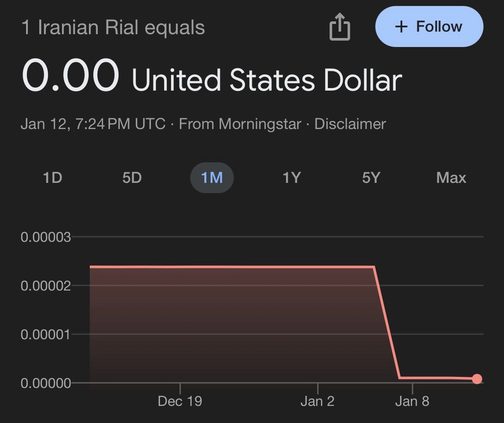This screenshot has height=423, width=504.
Task: Click the 'From Morningstar' source text
Action: pos(239,124)
